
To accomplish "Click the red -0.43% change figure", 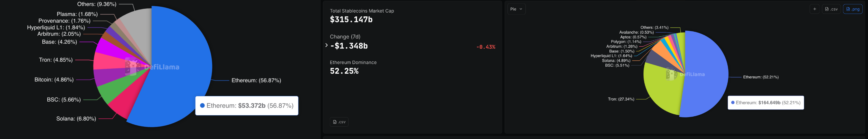I will (x=486, y=47).
